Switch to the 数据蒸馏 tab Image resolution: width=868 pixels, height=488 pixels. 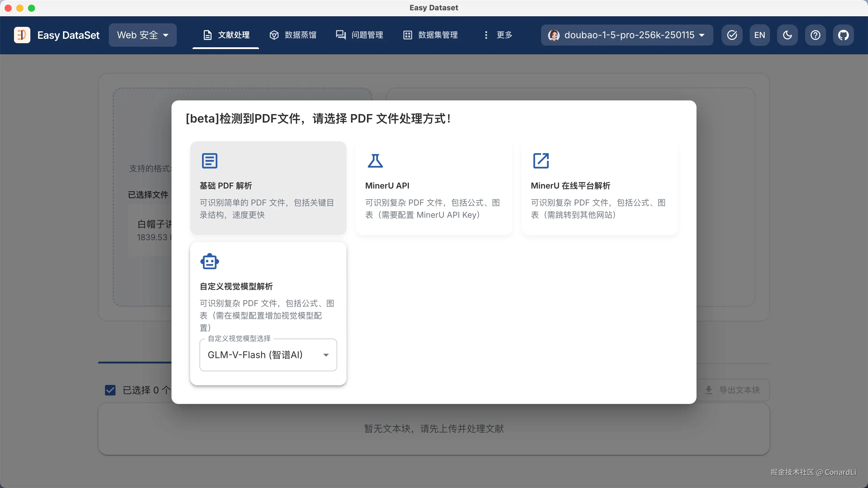pos(293,35)
